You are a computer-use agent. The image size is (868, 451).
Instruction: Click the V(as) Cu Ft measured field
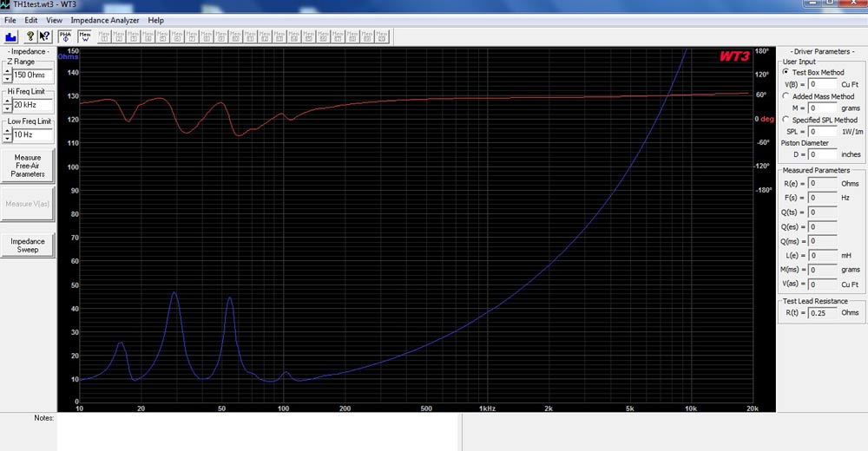pyautogui.click(x=823, y=284)
